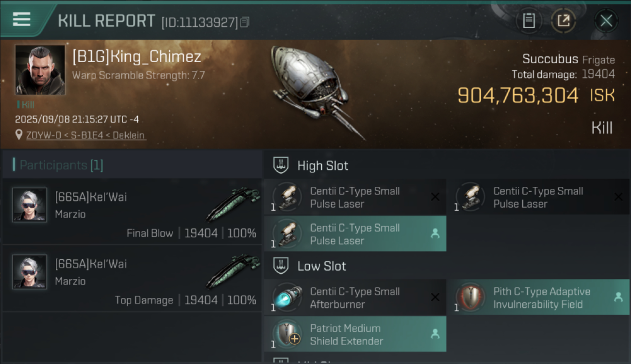Click King_Chimez pilot portrait
This screenshot has width=631, height=364.
click(x=40, y=70)
